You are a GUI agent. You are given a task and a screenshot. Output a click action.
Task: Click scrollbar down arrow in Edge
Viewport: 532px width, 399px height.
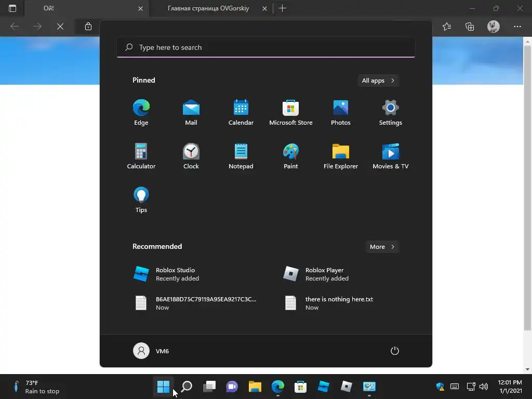(x=527, y=369)
